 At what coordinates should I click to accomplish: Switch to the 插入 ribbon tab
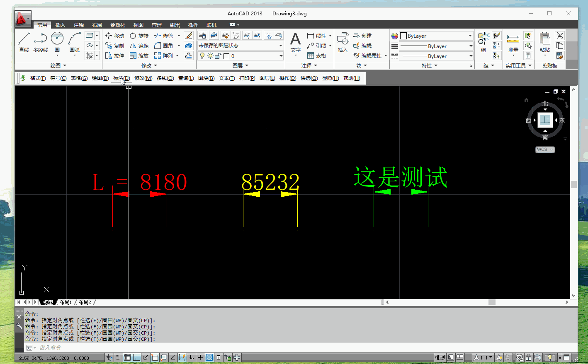(x=61, y=25)
